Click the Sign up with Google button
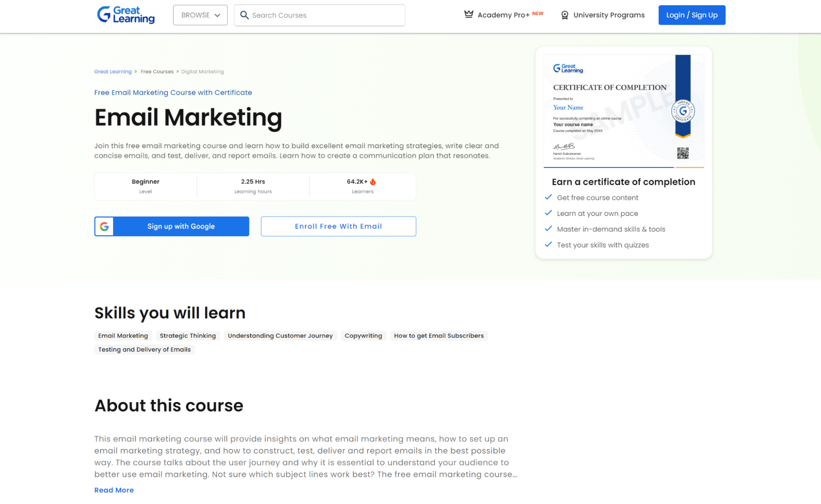This screenshot has height=504, width=821. tap(181, 226)
